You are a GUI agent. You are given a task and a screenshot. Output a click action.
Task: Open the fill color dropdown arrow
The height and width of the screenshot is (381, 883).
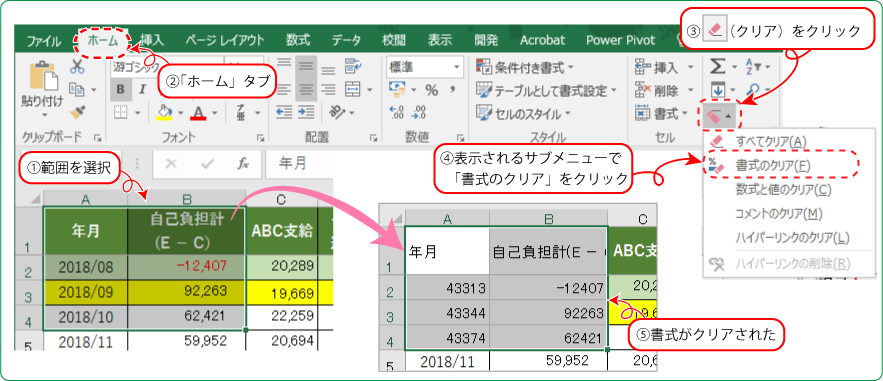pos(181,113)
